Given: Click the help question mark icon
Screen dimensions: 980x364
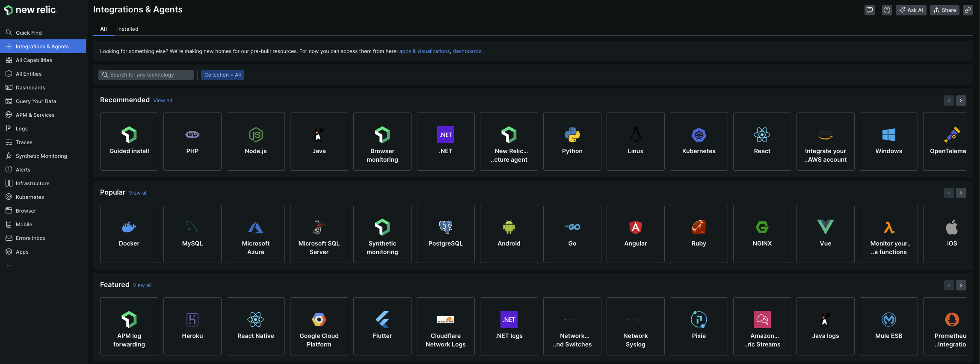Looking at the screenshot, I should pyautogui.click(x=887, y=10).
